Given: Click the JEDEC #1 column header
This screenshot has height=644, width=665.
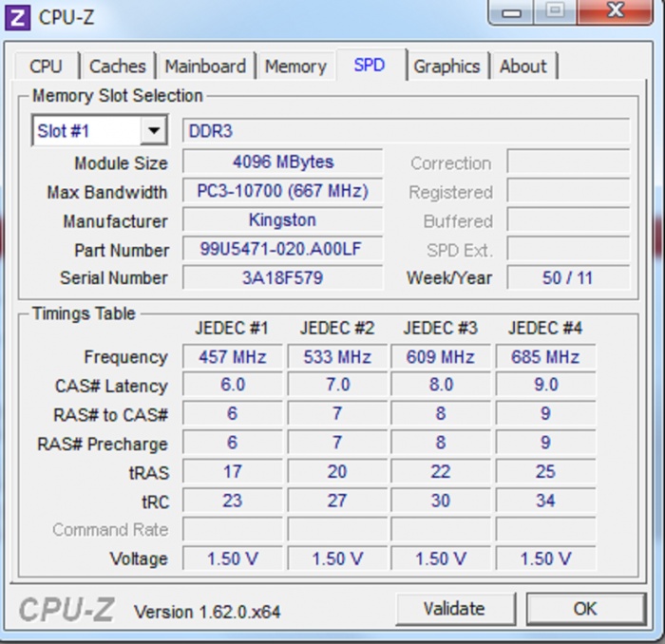Looking at the screenshot, I should [x=232, y=328].
